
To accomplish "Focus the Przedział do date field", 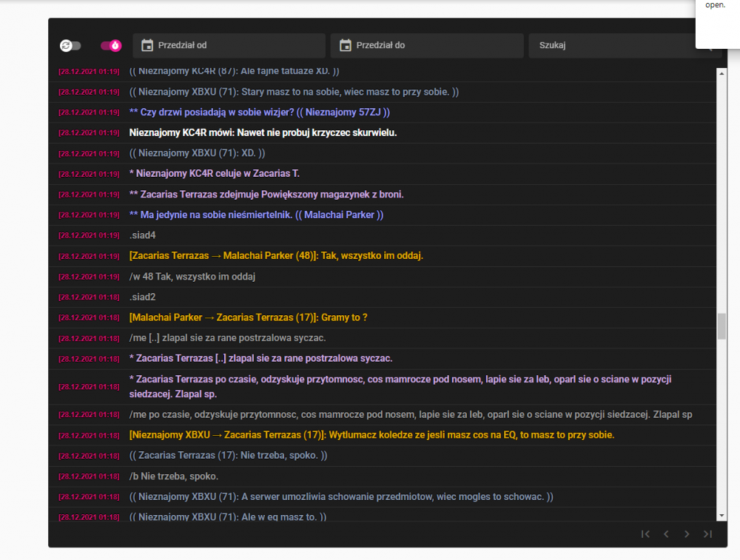I will pyautogui.click(x=427, y=45).
